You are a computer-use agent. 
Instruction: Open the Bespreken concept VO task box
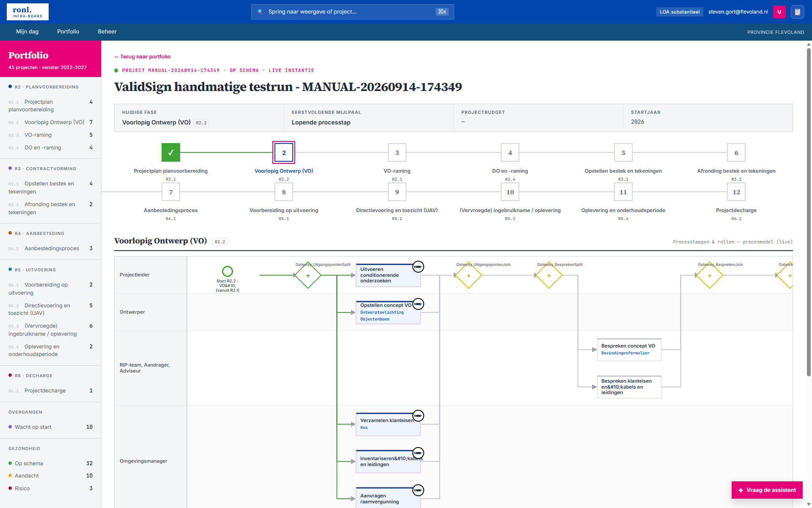coord(629,350)
